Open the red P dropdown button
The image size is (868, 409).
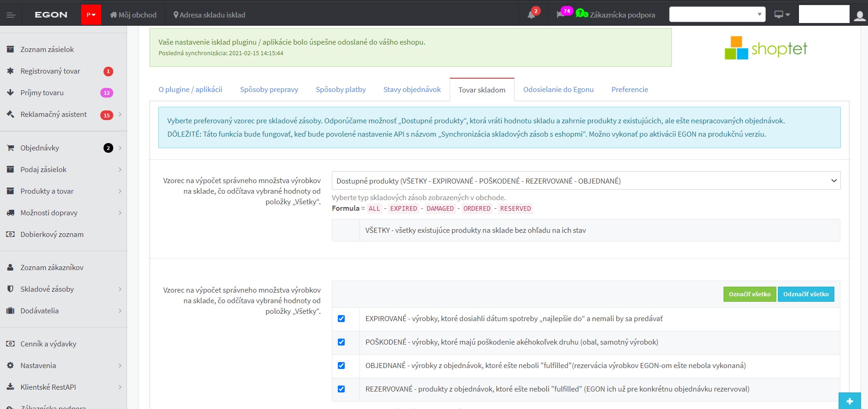point(91,15)
